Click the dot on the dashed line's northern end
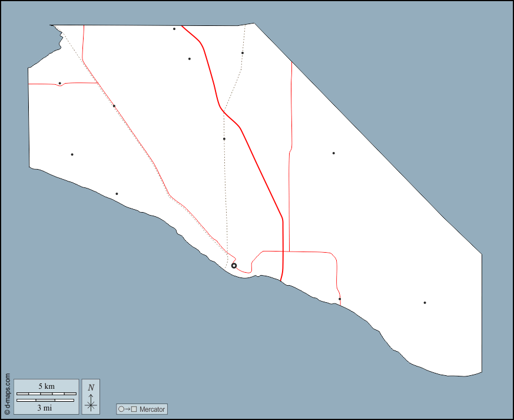 pyautogui.click(x=243, y=53)
